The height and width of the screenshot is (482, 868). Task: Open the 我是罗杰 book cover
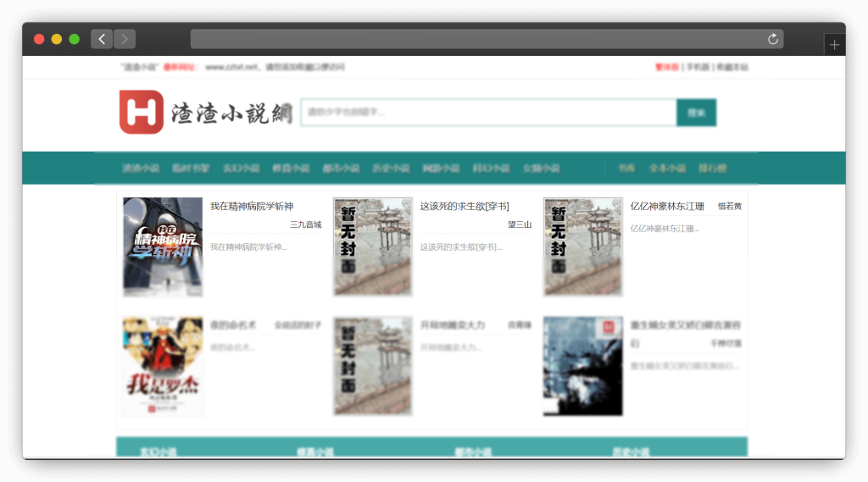point(163,366)
